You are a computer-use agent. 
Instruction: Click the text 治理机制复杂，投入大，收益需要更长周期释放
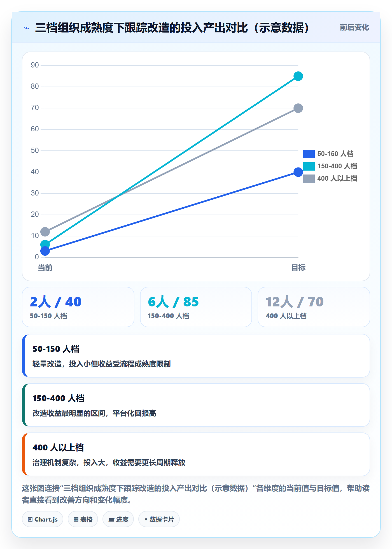109,462
